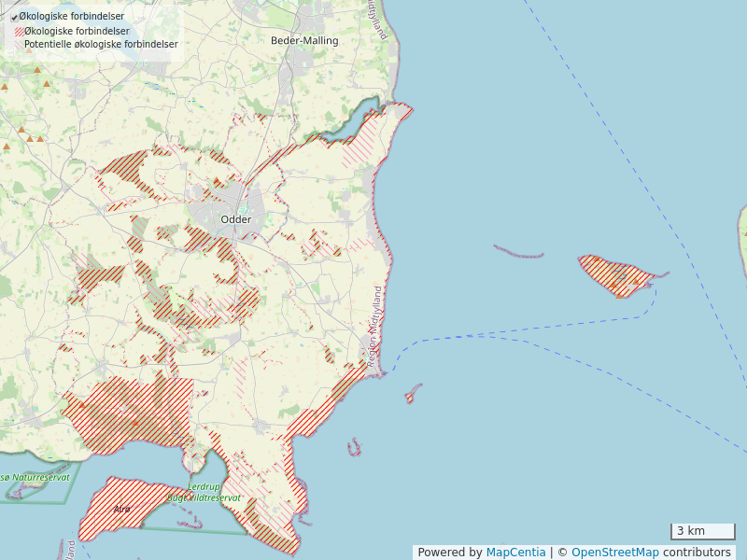The width and height of the screenshot is (747, 560).
Task: Click the Beder-Malling town label
Action: 304,41
